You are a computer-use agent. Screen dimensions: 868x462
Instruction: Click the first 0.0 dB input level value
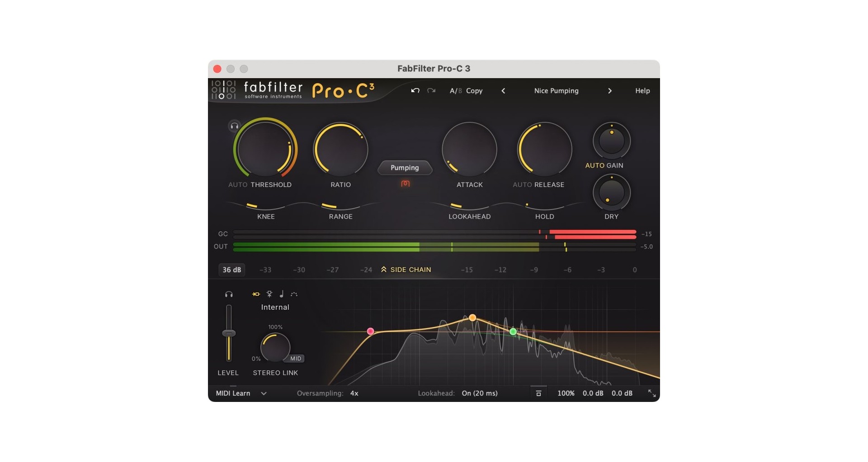[593, 393]
